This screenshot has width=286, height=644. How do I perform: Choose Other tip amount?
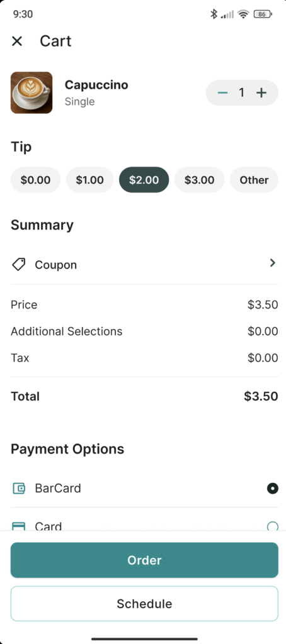click(x=254, y=180)
